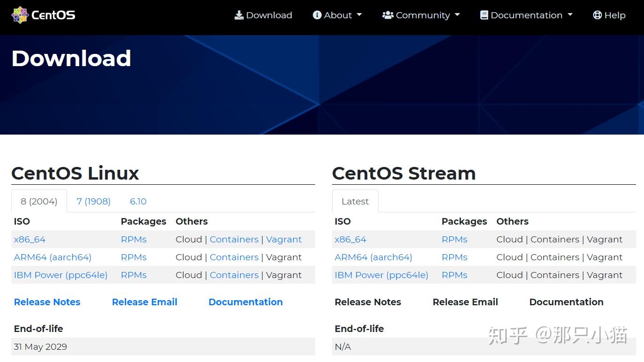Viewport: 644px width, 362px height.
Task: Click the Download arrow icon in navbar
Action: coord(239,15)
